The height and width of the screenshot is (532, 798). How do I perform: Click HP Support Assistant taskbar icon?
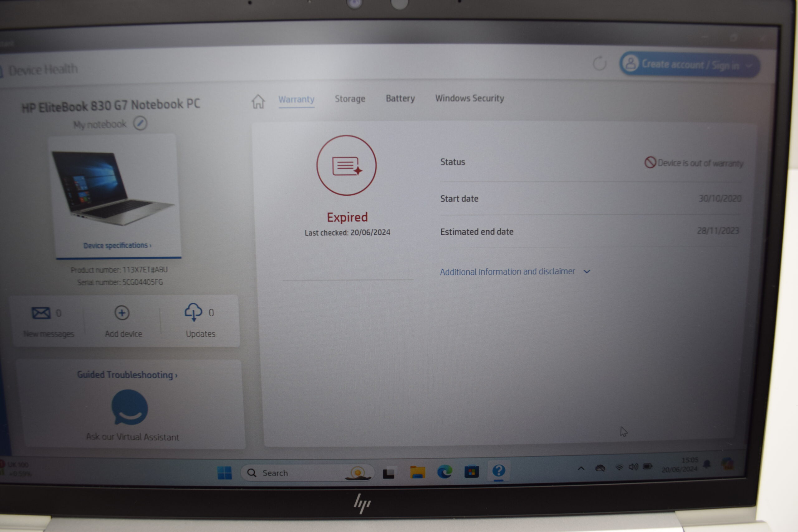click(498, 471)
